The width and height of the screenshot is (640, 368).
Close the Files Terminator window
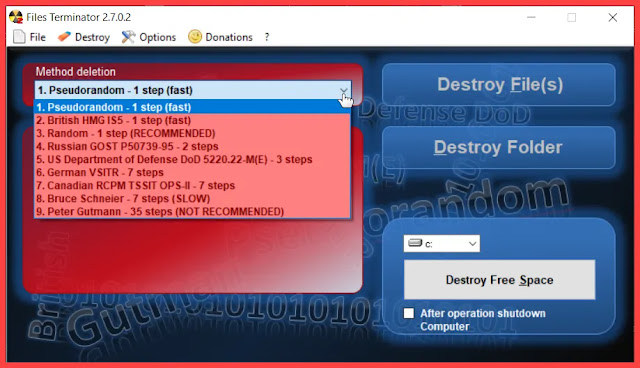click(613, 18)
